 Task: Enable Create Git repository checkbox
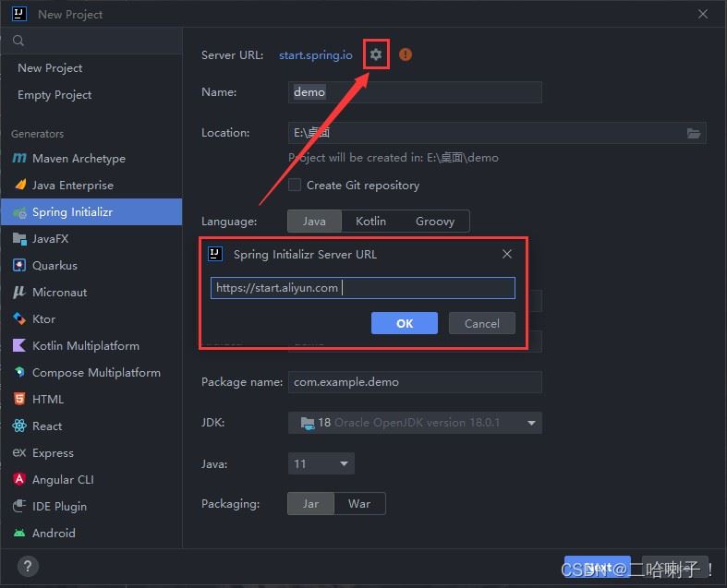pos(295,185)
